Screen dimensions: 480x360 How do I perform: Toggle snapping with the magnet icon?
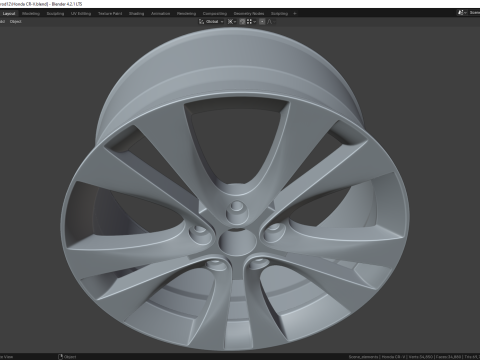242,22
